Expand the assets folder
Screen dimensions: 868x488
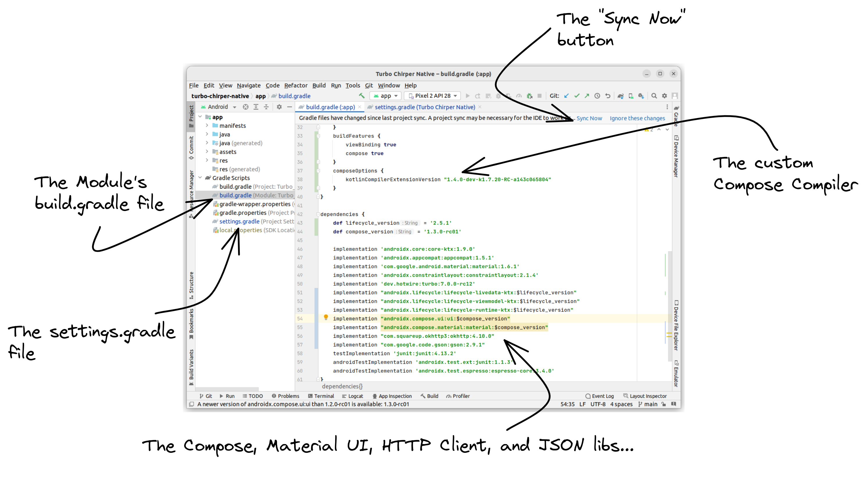click(x=207, y=152)
